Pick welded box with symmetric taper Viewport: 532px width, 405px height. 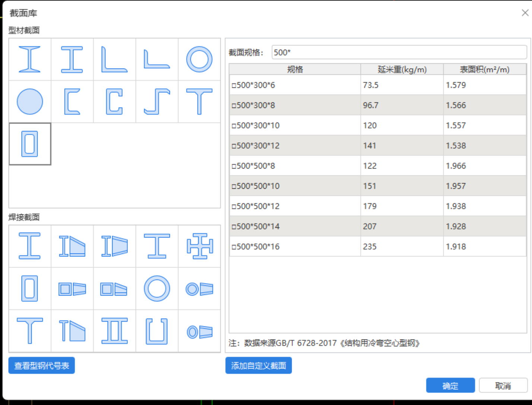(72, 288)
